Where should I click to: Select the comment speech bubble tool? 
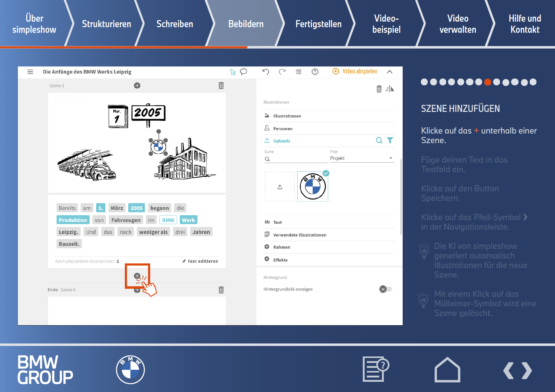coord(244,72)
